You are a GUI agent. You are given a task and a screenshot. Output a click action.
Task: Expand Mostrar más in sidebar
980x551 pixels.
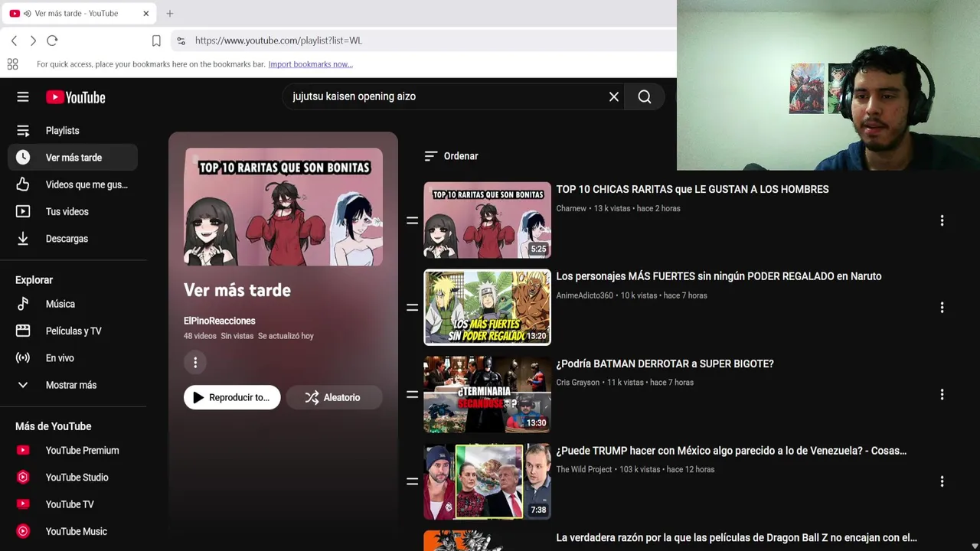pyautogui.click(x=73, y=385)
